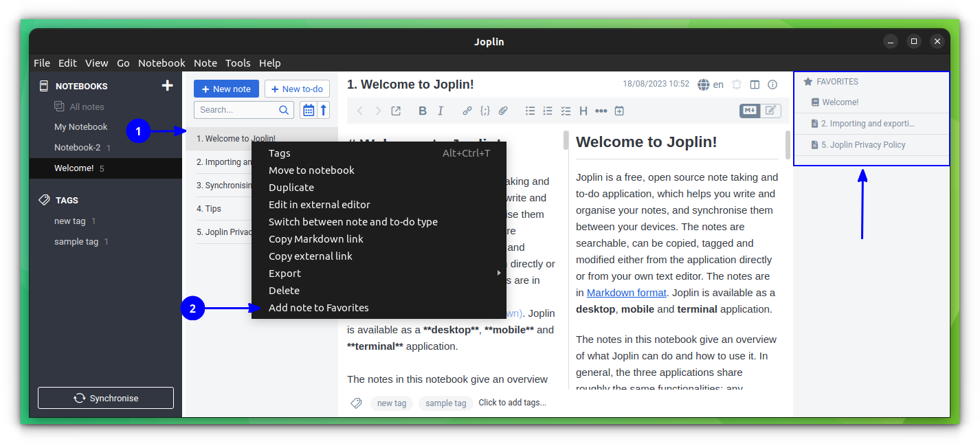This screenshot has height=446, width=980.
Task: Click the back navigation arrow in the editor toolbar
Action: (x=359, y=111)
